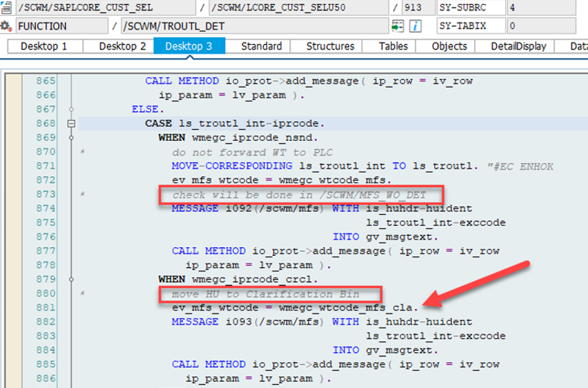This screenshot has height=388, width=588.
Task: Click the gear icon next to FUNCTION field
Action: tap(5, 26)
